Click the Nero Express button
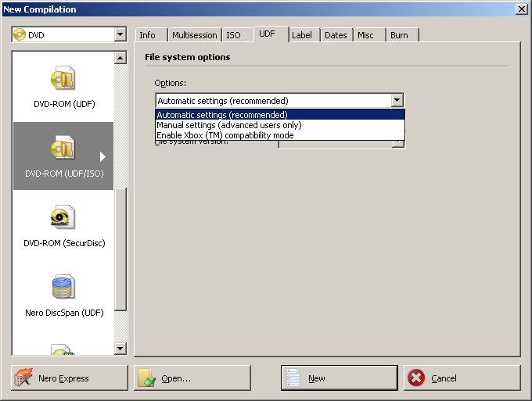 [x=70, y=378]
